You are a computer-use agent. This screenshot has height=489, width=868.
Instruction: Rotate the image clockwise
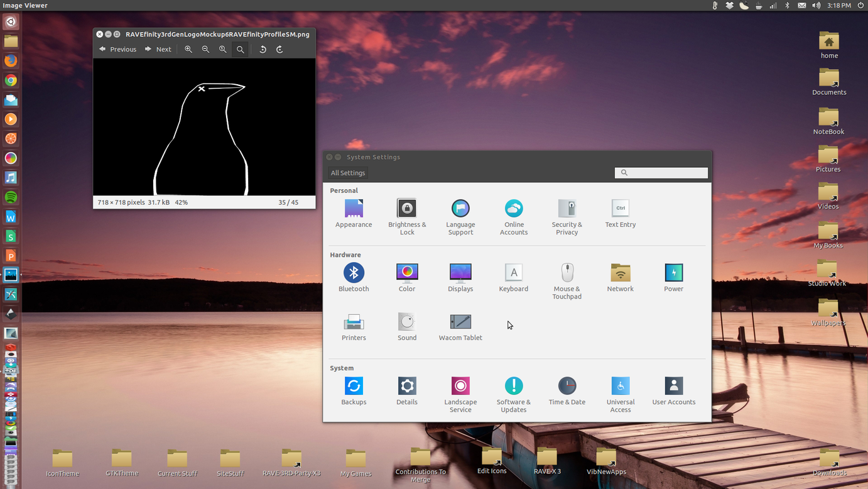pos(279,49)
